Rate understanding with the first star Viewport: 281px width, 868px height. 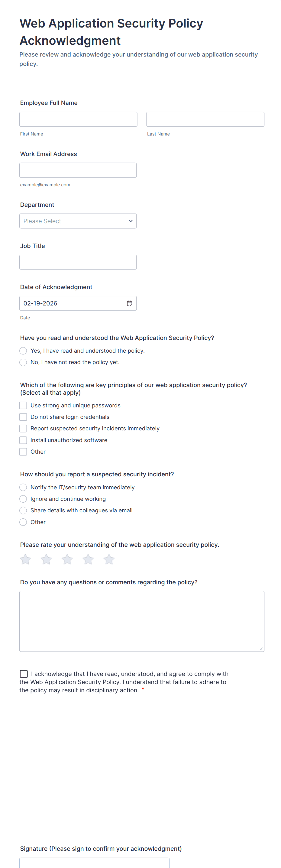(x=25, y=559)
